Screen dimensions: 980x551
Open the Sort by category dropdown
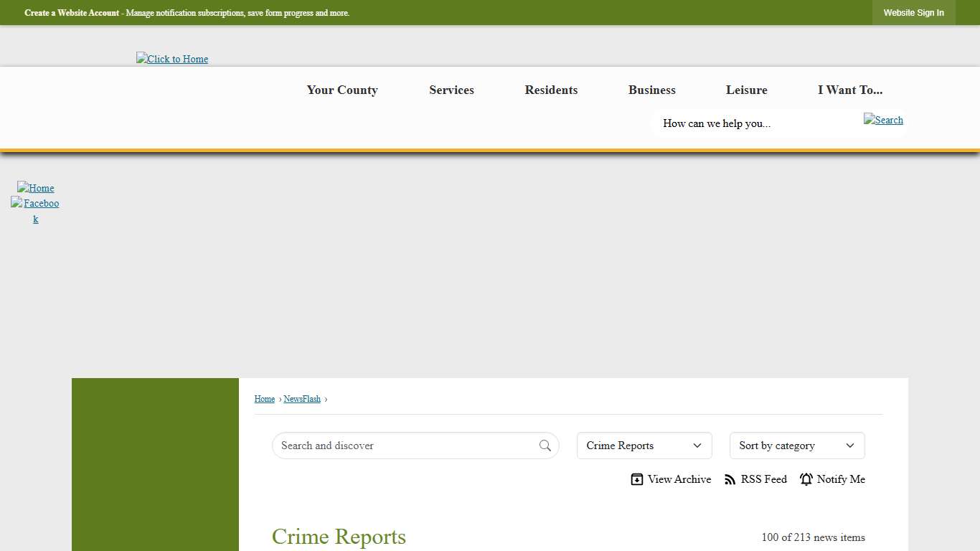coord(796,446)
